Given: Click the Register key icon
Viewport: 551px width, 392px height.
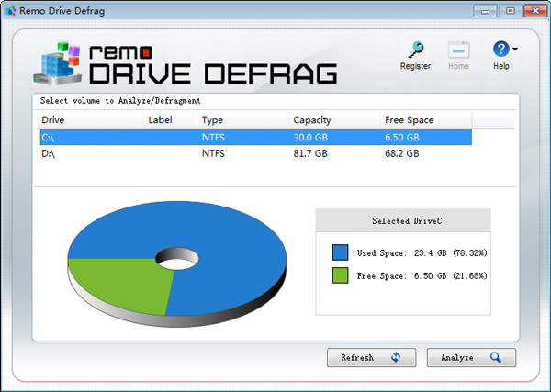Looking at the screenshot, I should (416, 50).
